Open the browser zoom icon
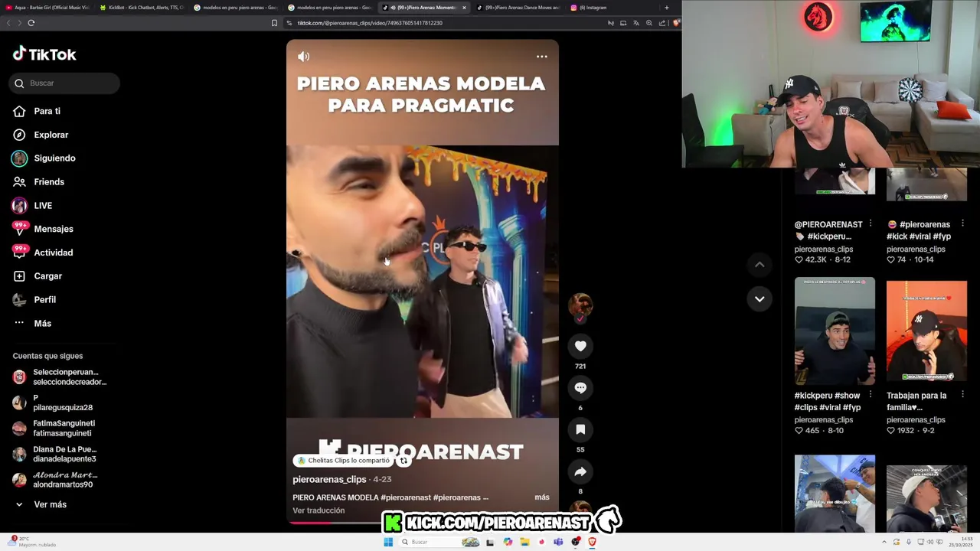 pyautogui.click(x=649, y=23)
